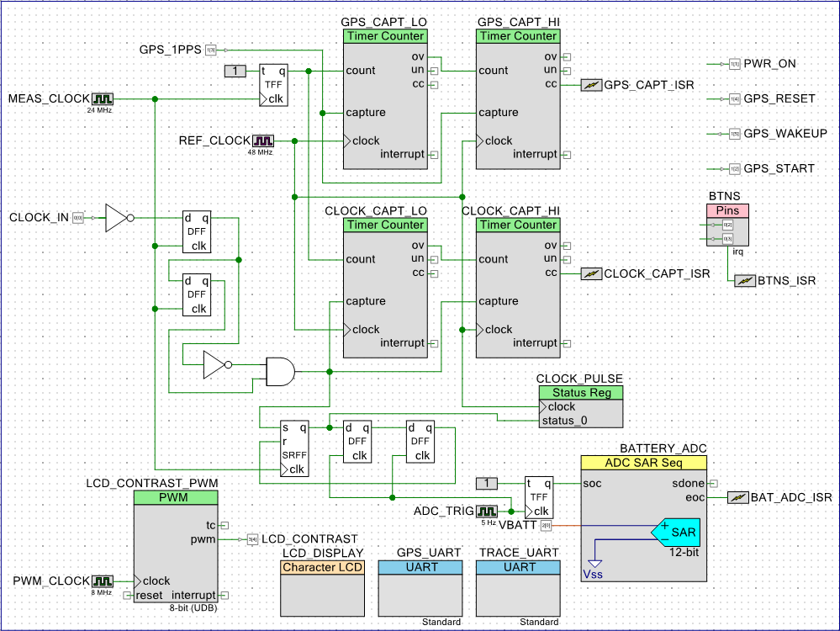Select the CLOCK_CAPT_ISR interrupt icon
Image resolution: width=840 pixels, height=631 pixels.
click(591, 273)
